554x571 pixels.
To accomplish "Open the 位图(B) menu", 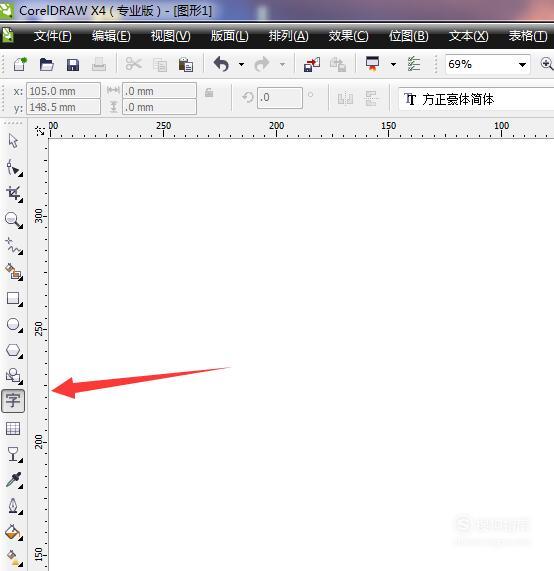I will tap(408, 36).
